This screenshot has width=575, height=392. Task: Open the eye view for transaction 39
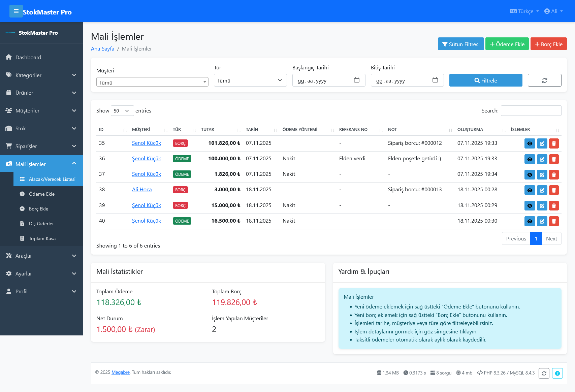pyautogui.click(x=530, y=205)
